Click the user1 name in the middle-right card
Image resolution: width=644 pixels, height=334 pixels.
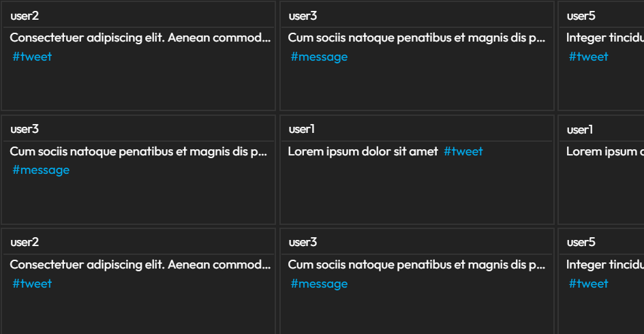[580, 129]
